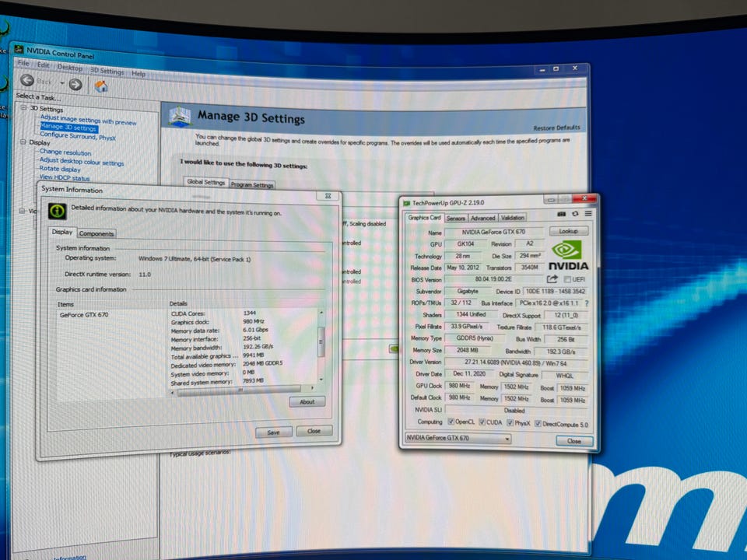Image resolution: width=747 pixels, height=560 pixels.
Task: Open the Components tab
Action: (96, 233)
